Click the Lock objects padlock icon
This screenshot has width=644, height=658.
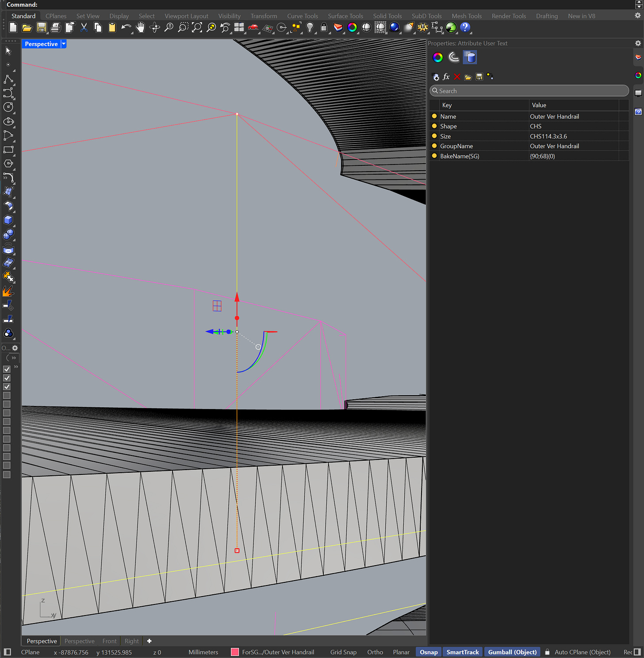324,27
